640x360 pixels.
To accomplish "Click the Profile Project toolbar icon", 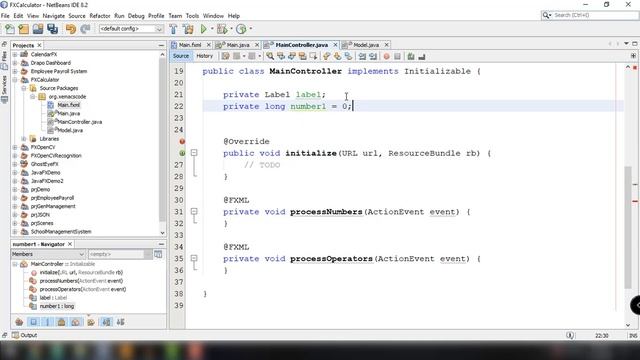I will (241, 29).
